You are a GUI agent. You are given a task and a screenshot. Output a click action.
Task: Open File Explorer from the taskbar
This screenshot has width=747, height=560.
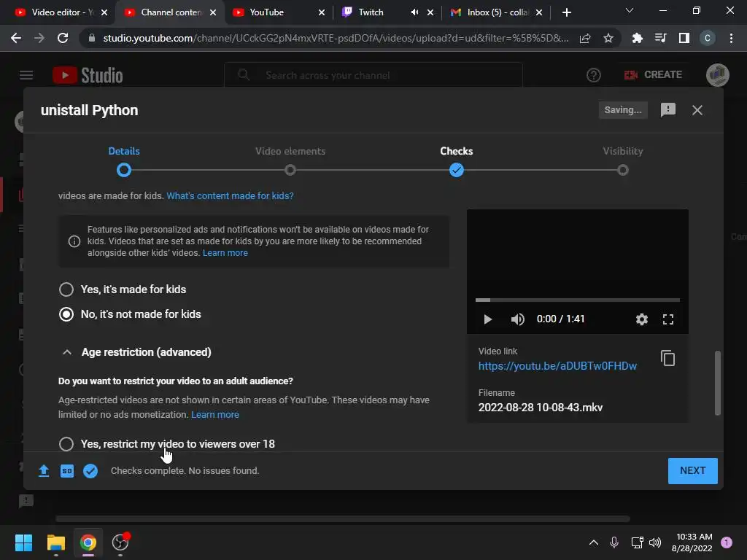pyautogui.click(x=55, y=542)
